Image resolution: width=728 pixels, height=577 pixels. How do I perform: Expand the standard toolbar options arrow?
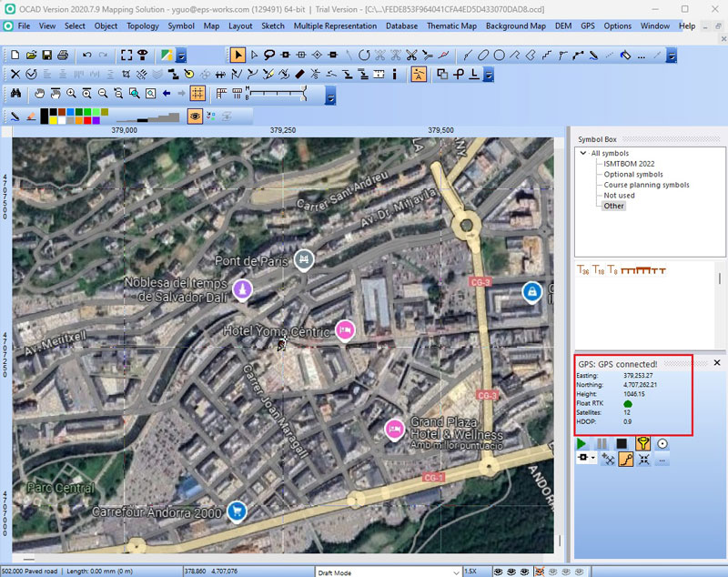pos(181,56)
